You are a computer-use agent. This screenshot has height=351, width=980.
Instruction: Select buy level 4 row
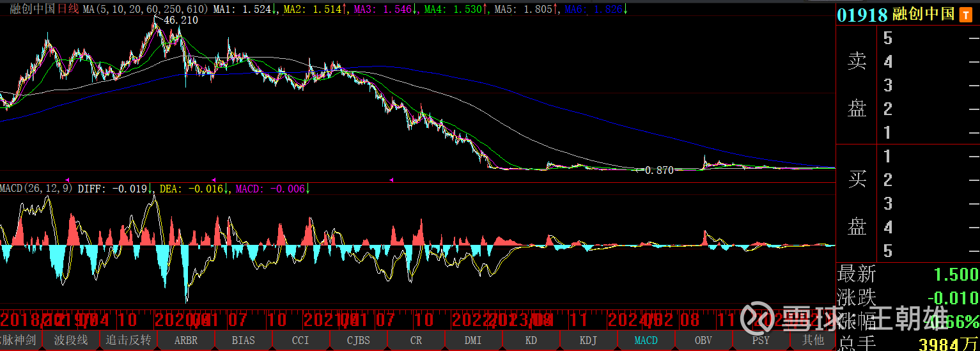pos(928,228)
